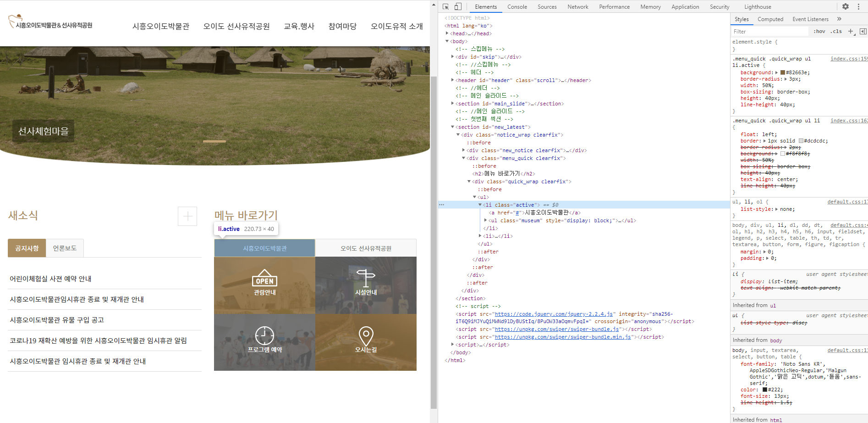Select highlighted 시흥오이도박물관 quick menu tab
Screen dimensions: 868x423
coord(264,248)
